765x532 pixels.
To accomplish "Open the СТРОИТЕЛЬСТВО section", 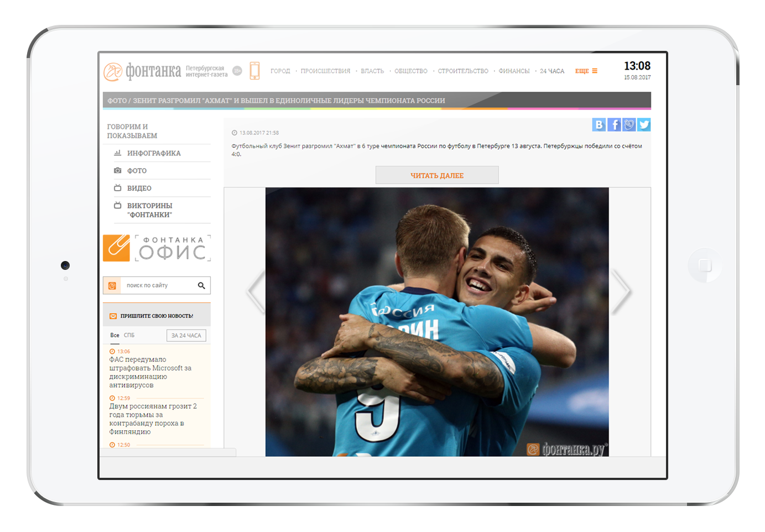I will 463,71.
